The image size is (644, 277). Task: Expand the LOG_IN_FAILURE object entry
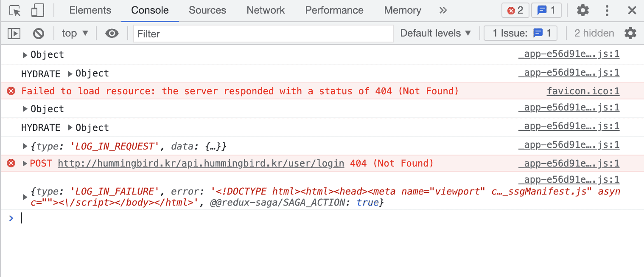point(25,197)
